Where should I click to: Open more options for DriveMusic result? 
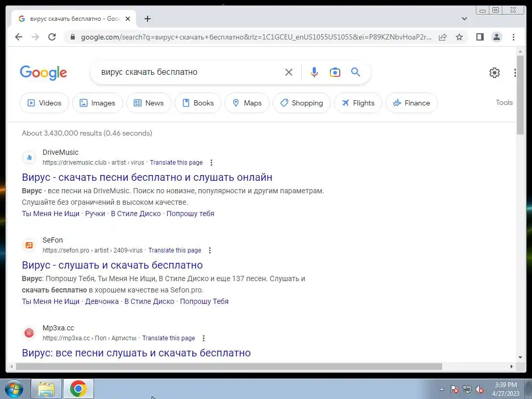pyautogui.click(x=211, y=163)
